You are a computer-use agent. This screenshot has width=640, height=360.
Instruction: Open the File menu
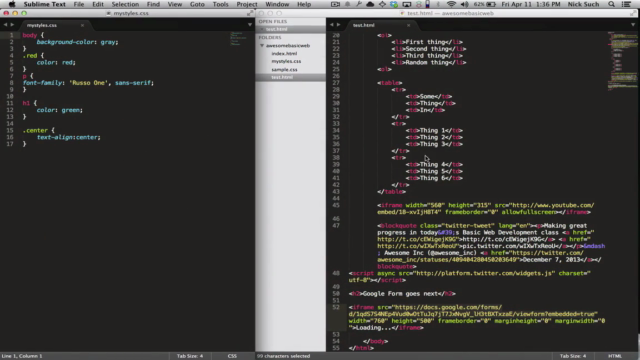tap(79, 4)
